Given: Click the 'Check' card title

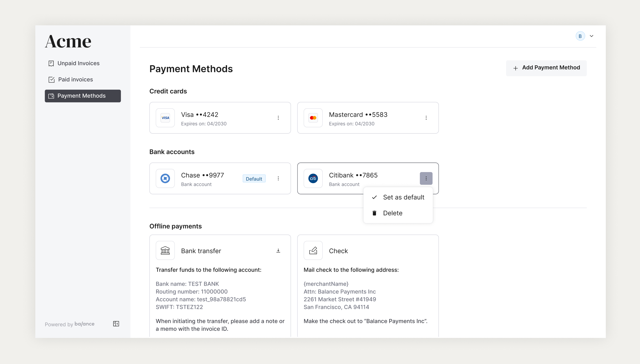Looking at the screenshot, I should click(338, 251).
